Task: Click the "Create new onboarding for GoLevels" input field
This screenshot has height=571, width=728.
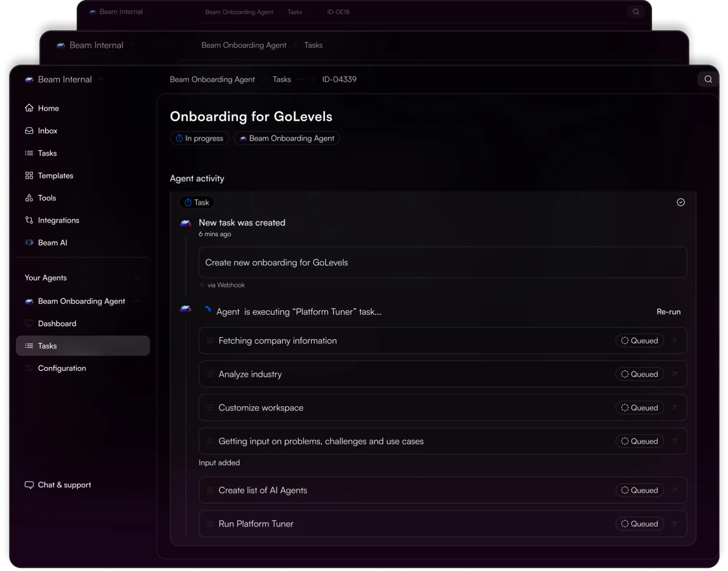Action: [442, 262]
